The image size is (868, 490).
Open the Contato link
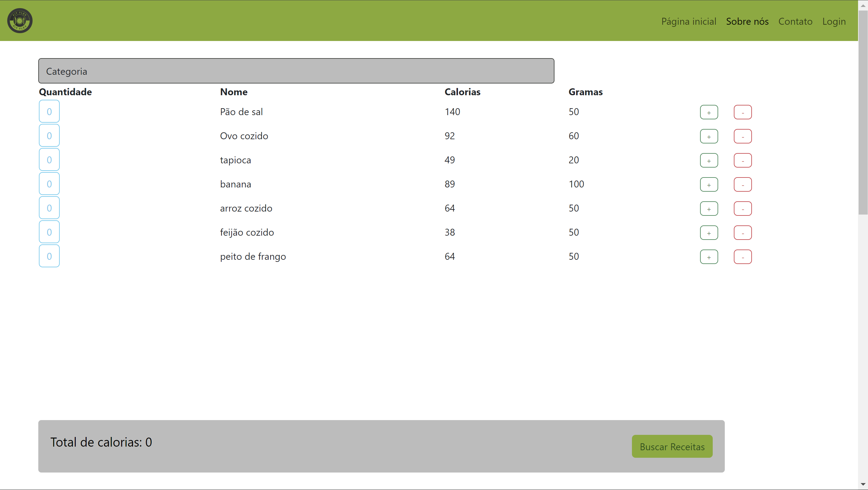point(795,21)
